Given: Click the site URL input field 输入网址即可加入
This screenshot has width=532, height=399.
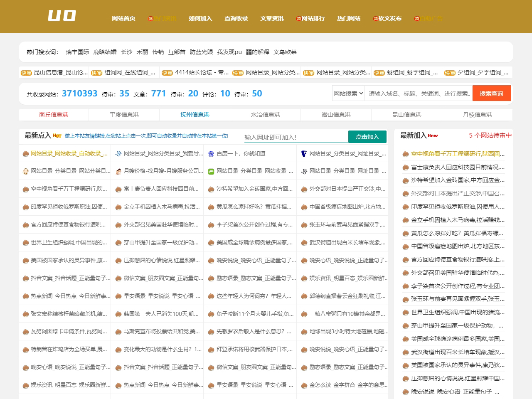Looking at the screenshot, I should click(295, 136).
